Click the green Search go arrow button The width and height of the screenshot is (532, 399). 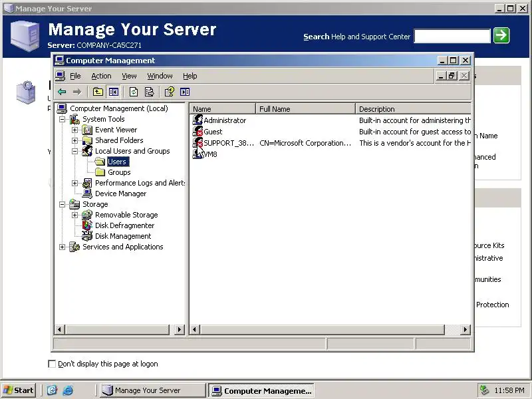point(501,35)
